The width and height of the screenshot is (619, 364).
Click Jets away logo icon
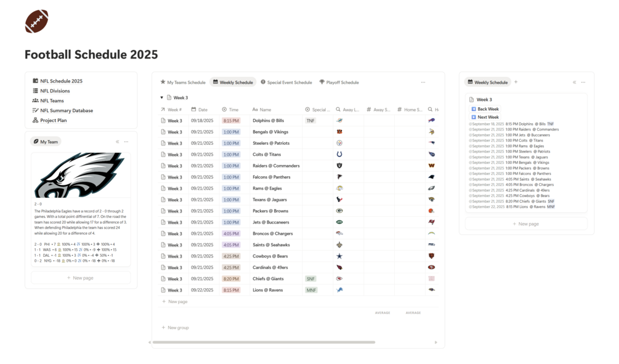click(339, 222)
